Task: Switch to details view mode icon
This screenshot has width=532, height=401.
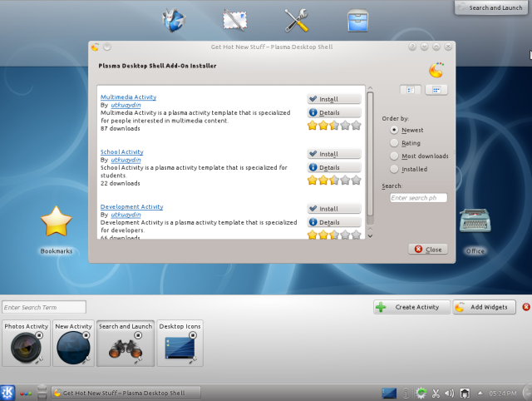Action: (x=411, y=90)
